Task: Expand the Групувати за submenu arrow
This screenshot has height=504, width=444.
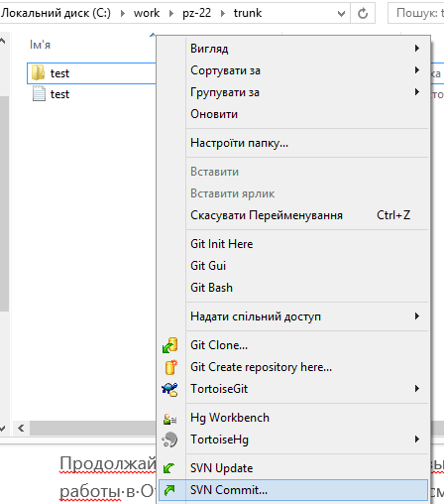Action: (x=417, y=92)
